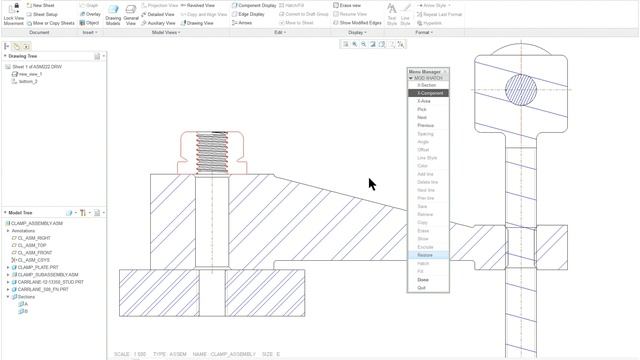This screenshot has height=360, width=640.
Task: Select CL_ASM_CSYS coordinate system
Action: [x=31, y=260]
